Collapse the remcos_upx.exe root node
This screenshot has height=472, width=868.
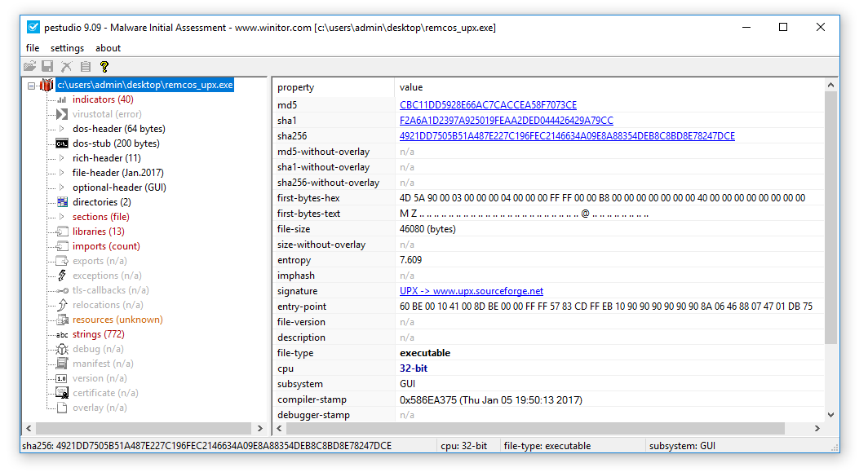point(32,85)
